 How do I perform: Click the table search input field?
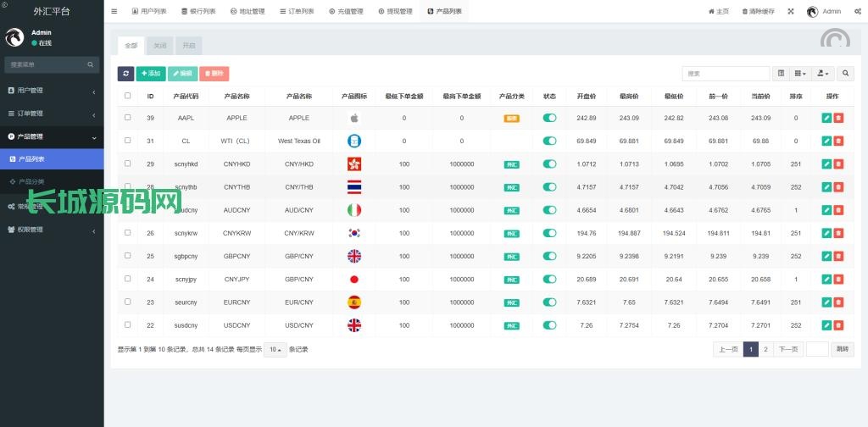[726, 74]
